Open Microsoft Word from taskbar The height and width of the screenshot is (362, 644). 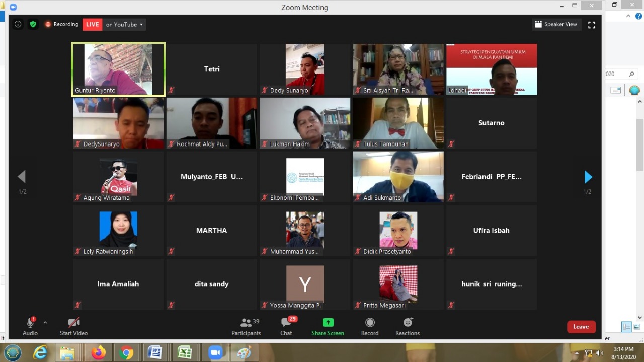pos(155,353)
